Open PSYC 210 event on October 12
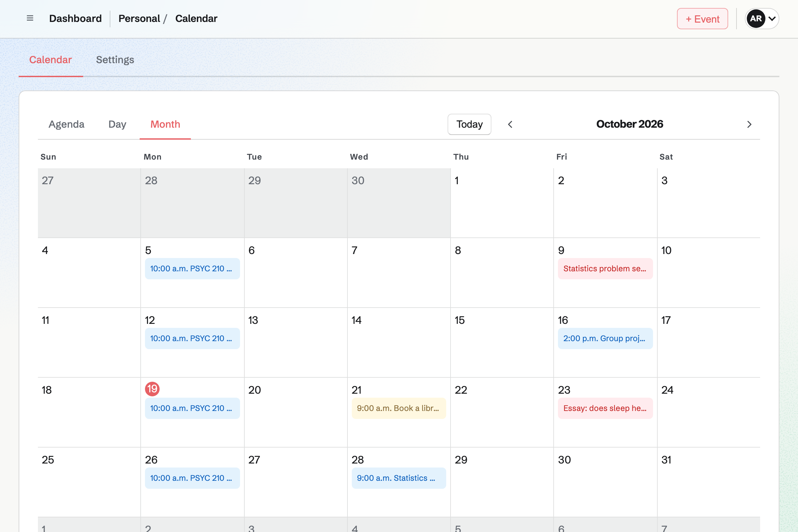 tap(193, 338)
